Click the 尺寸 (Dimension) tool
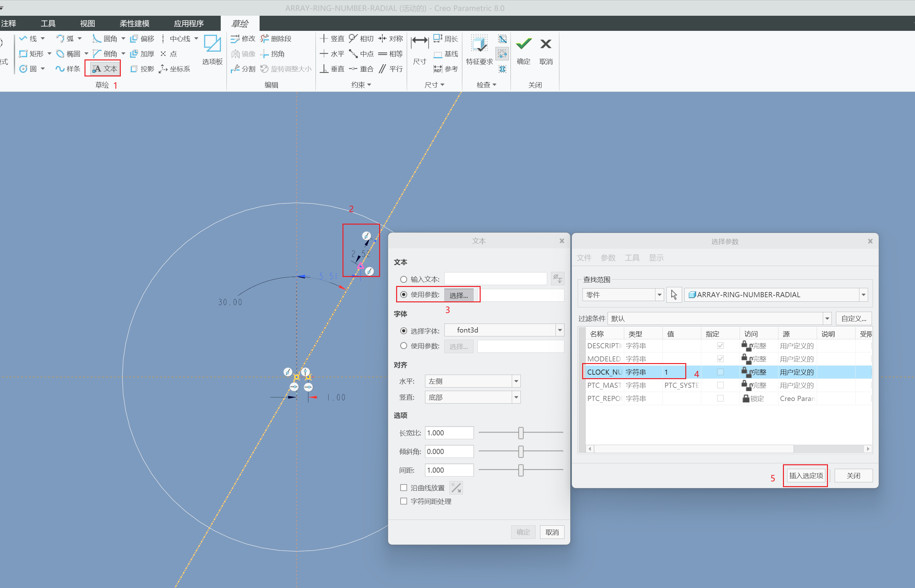 point(420,49)
